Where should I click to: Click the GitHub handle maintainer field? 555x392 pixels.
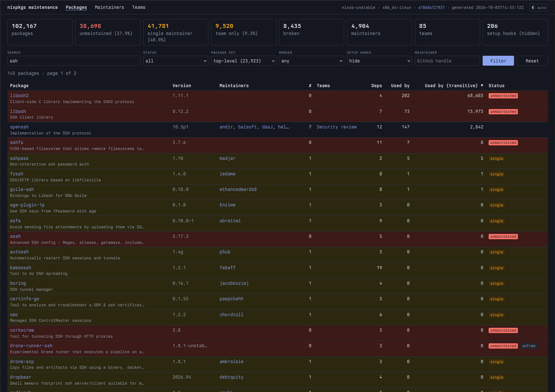pyautogui.click(x=447, y=61)
